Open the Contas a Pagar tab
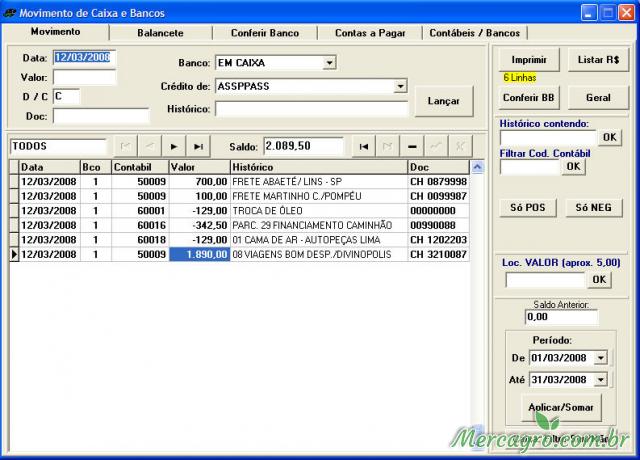The image size is (640, 460). click(369, 33)
